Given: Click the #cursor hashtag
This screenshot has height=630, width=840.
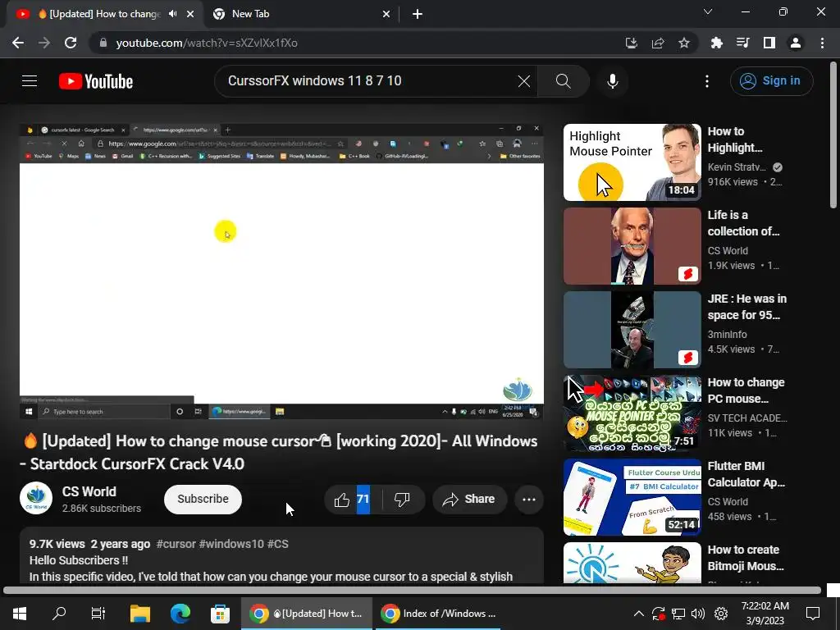Looking at the screenshot, I should (x=176, y=544).
